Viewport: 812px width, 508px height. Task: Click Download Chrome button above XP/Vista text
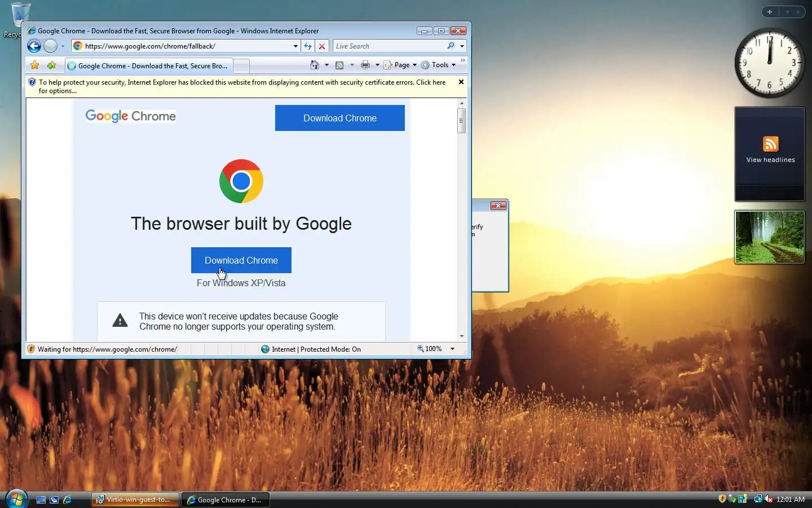click(x=241, y=260)
